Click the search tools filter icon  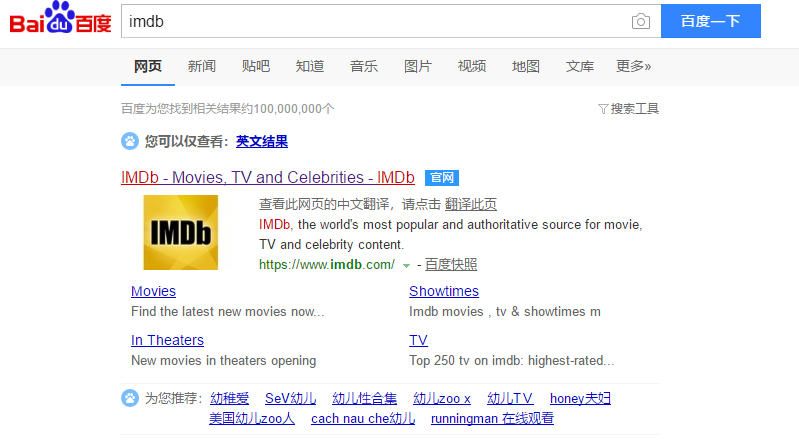point(603,109)
